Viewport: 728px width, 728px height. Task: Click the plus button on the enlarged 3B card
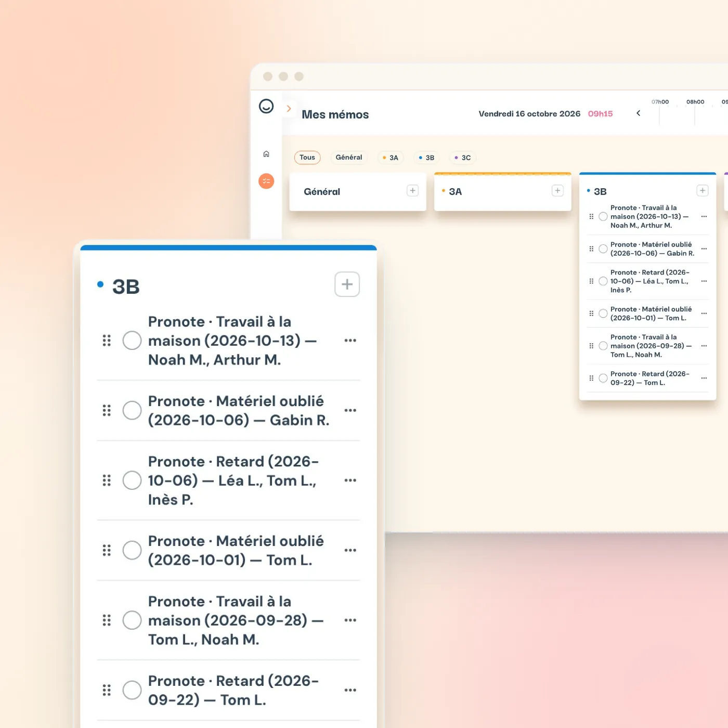point(347,284)
